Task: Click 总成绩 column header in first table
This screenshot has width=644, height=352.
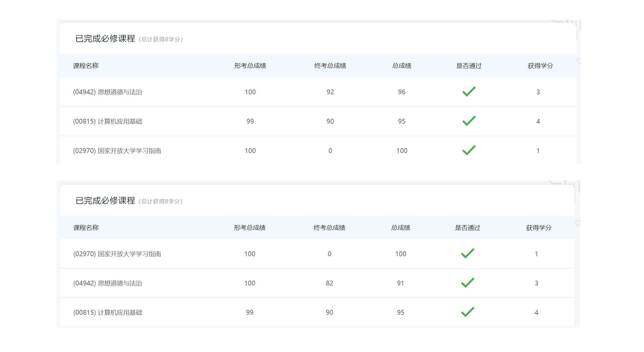Action: coord(401,66)
